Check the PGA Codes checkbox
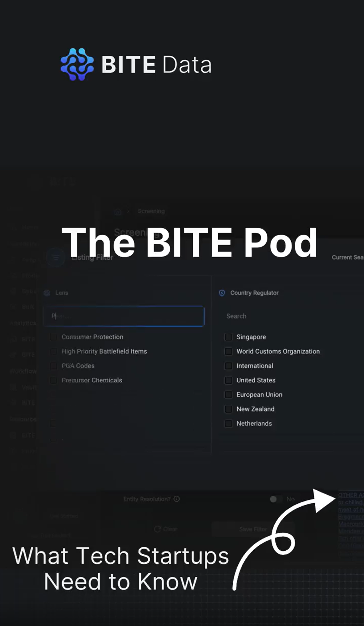The width and height of the screenshot is (364, 626). [x=54, y=366]
